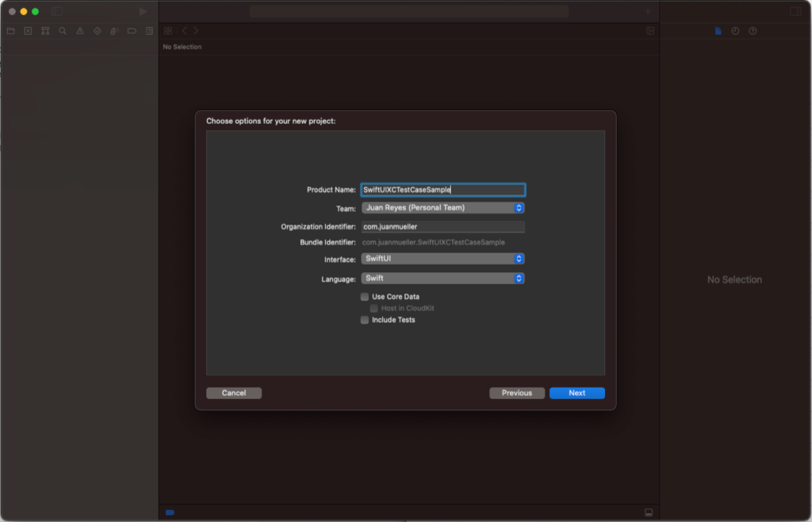Open the Symbol navigator hierarchy icon
The height and width of the screenshot is (522, 812).
pyautogui.click(x=45, y=31)
